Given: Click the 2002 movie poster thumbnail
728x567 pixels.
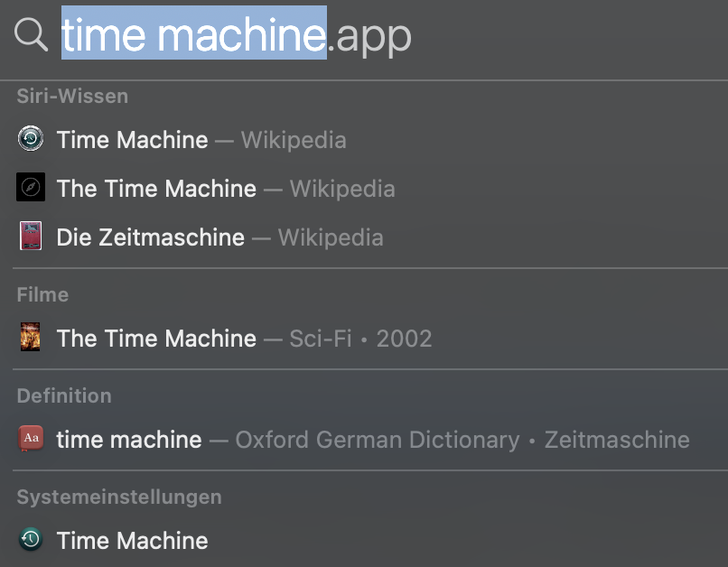Looking at the screenshot, I should coord(30,338).
